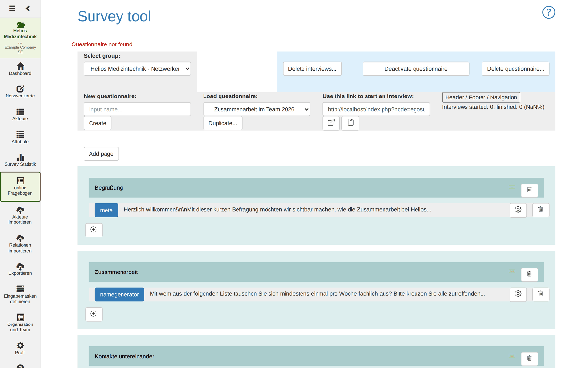The width and height of the screenshot is (588, 368).
Task: Grab the drag handle of Begrüßung page
Action: [x=512, y=187]
